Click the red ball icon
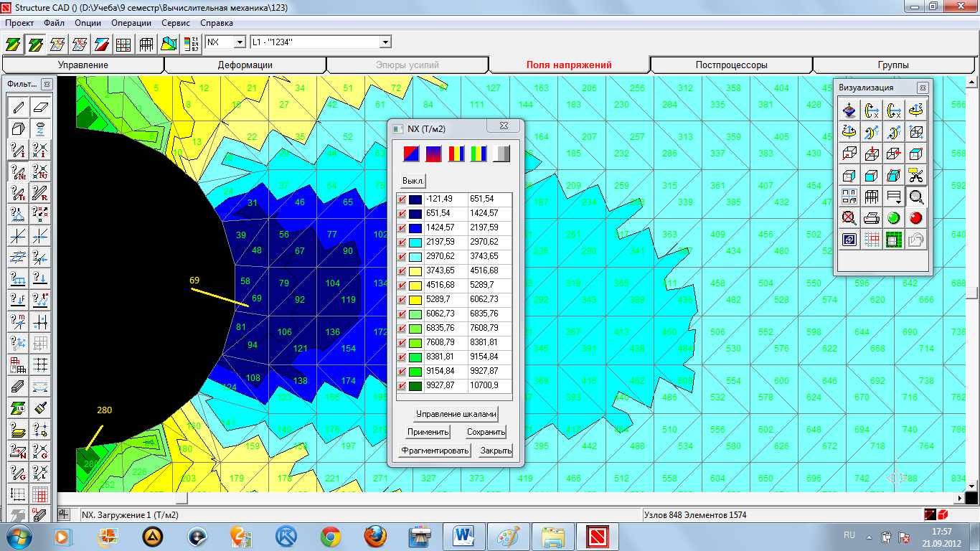The height and width of the screenshot is (551, 980). (x=915, y=217)
